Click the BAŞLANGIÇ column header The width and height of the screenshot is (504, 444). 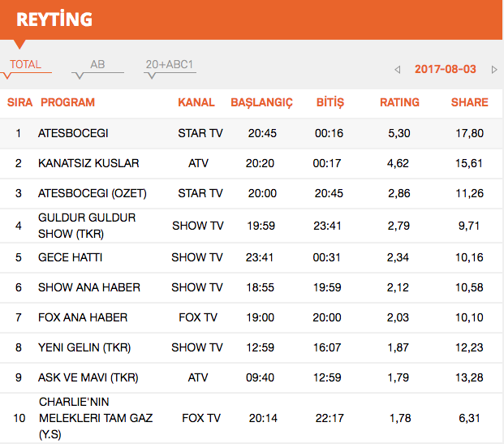261,102
